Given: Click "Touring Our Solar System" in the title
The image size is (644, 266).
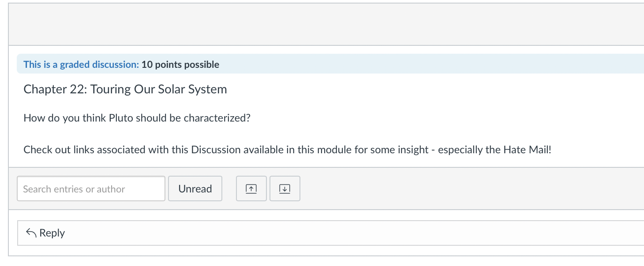Looking at the screenshot, I should [159, 89].
